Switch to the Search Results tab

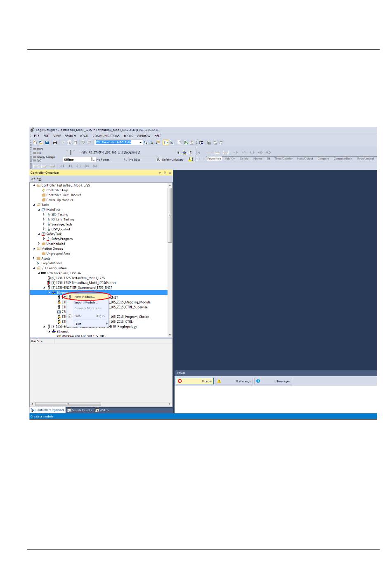pyautogui.click(x=80, y=410)
